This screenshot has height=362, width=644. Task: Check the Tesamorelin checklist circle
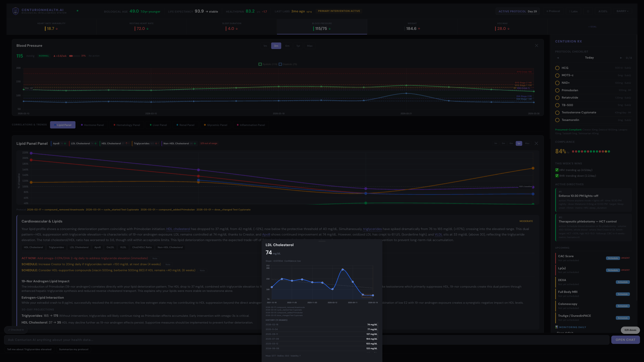click(x=557, y=120)
